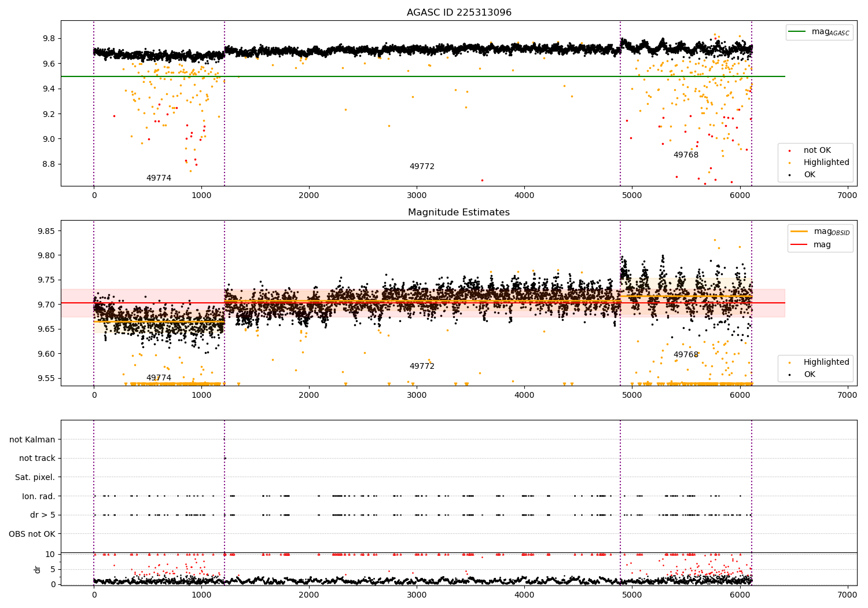Click the 9.75 y-axis tick label
The height and width of the screenshot is (608, 868).
tap(47, 280)
